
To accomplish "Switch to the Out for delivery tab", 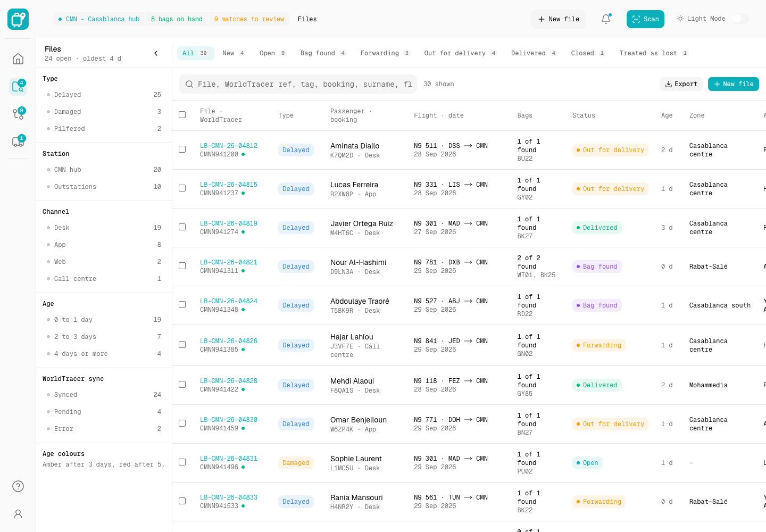I will (x=461, y=53).
